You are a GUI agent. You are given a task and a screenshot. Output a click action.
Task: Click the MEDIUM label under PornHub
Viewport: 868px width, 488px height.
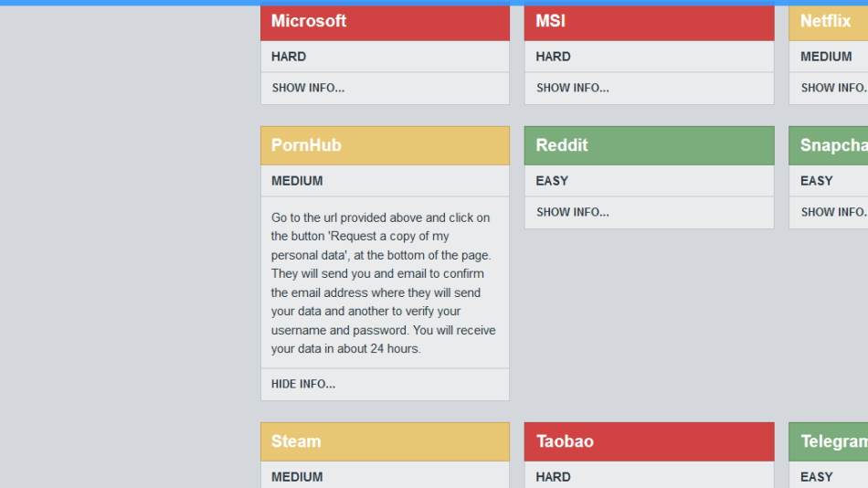tap(297, 181)
